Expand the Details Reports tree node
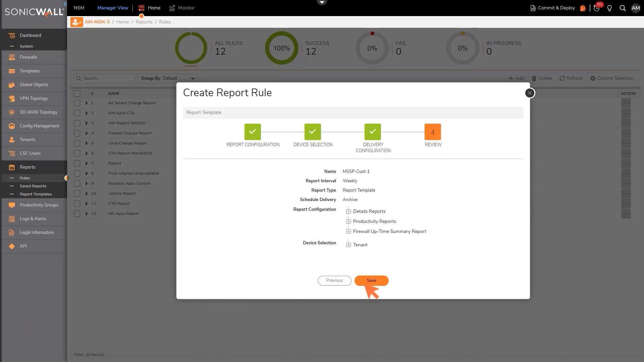The image size is (644, 362). (348, 211)
